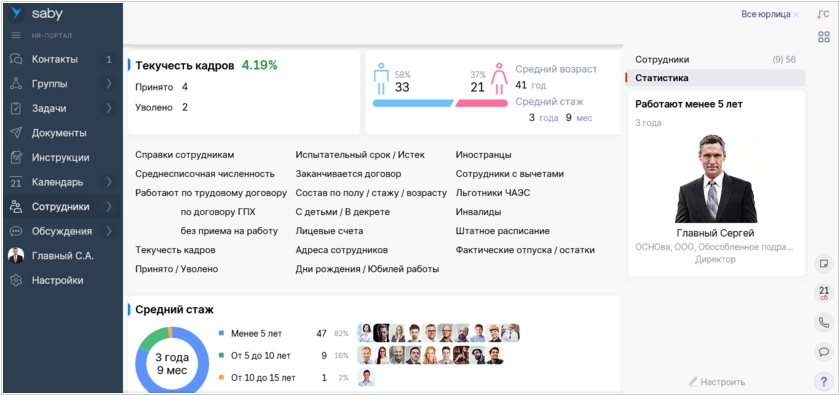Click the Инструкции edit icon
This screenshot has height=395, width=839.
pyautogui.click(x=16, y=158)
